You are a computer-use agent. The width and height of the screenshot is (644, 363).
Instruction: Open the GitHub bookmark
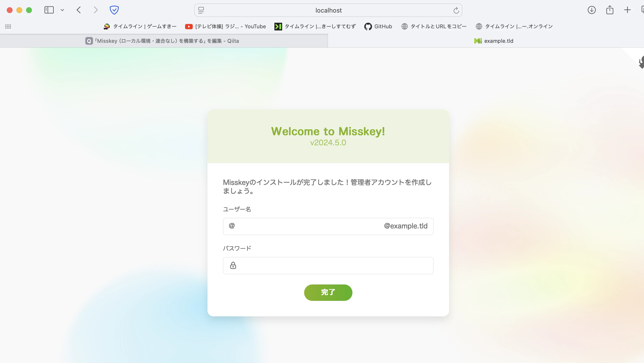click(x=378, y=27)
